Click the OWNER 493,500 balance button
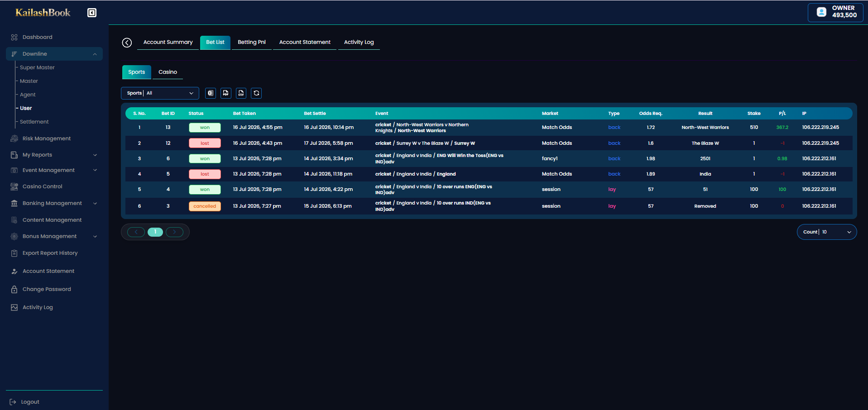 click(x=835, y=13)
